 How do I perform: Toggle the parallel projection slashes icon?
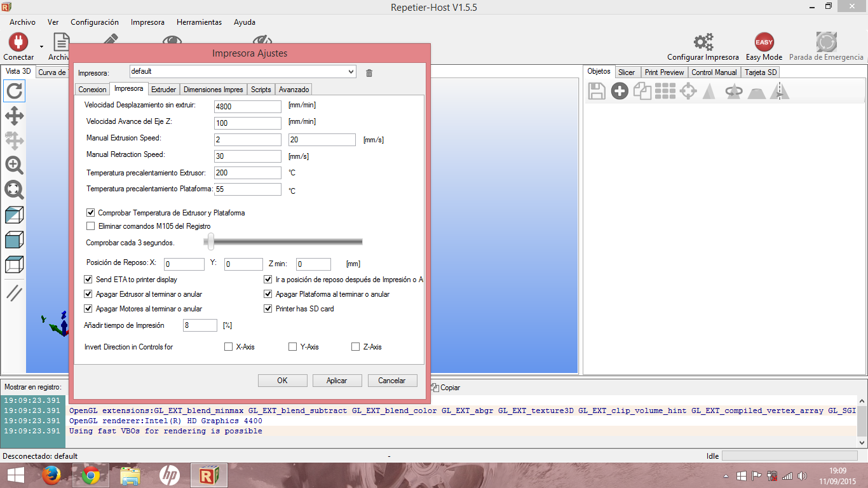coord(14,293)
